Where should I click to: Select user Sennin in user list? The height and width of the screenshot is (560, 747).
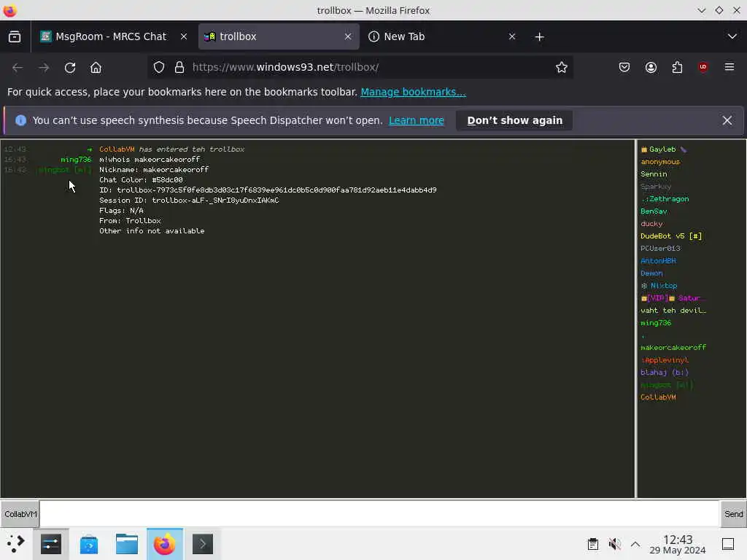click(654, 174)
